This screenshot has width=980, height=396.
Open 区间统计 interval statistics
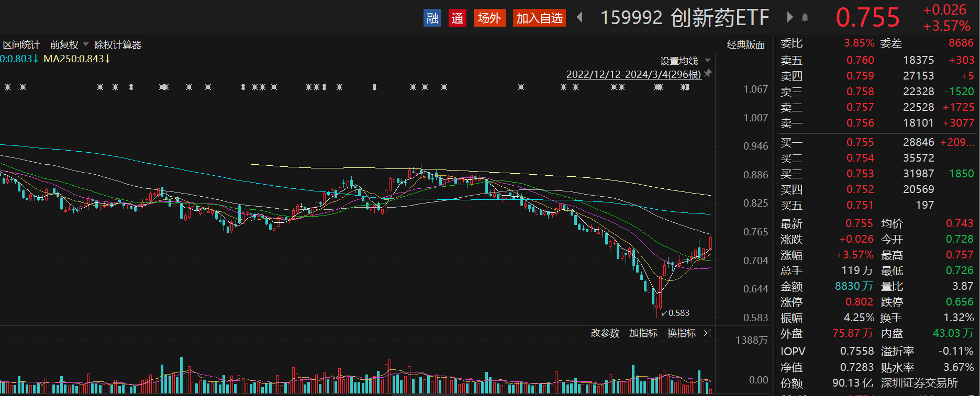[x=21, y=45]
